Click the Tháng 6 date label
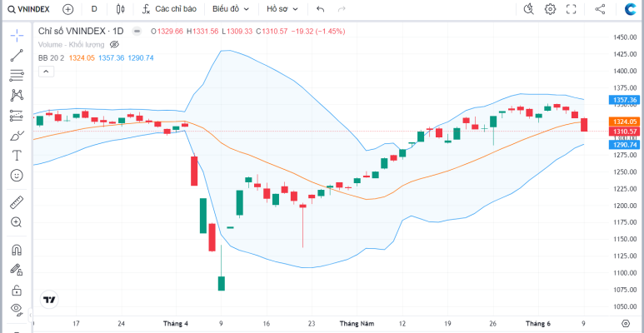Screen dimensions: 644x333 point(538,324)
